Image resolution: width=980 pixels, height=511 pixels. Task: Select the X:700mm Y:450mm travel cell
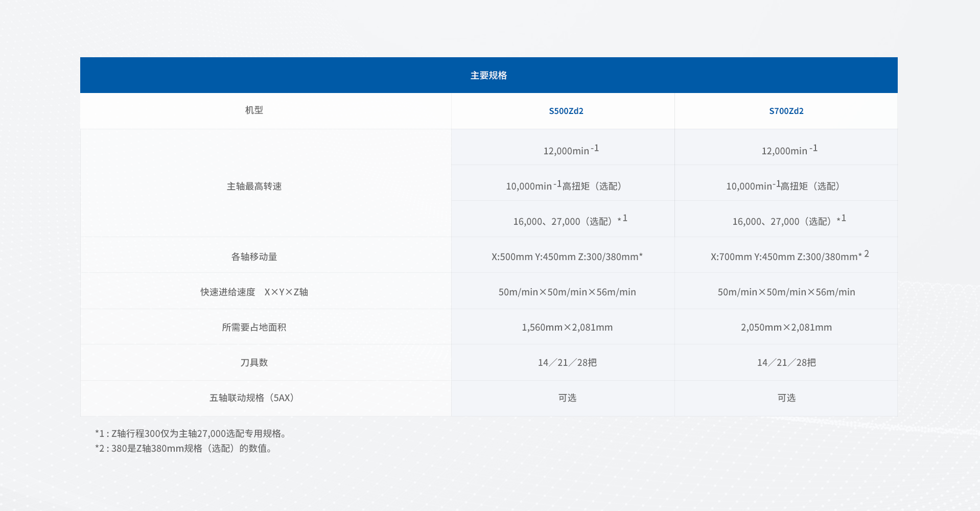(786, 255)
